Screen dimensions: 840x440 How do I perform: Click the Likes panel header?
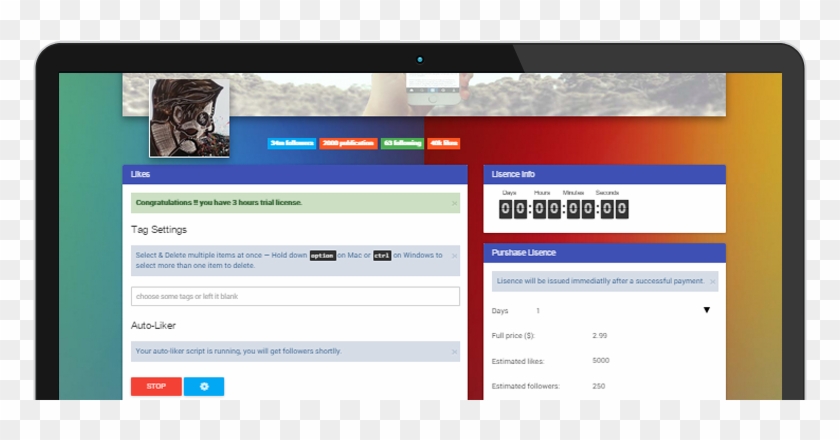coord(295,174)
